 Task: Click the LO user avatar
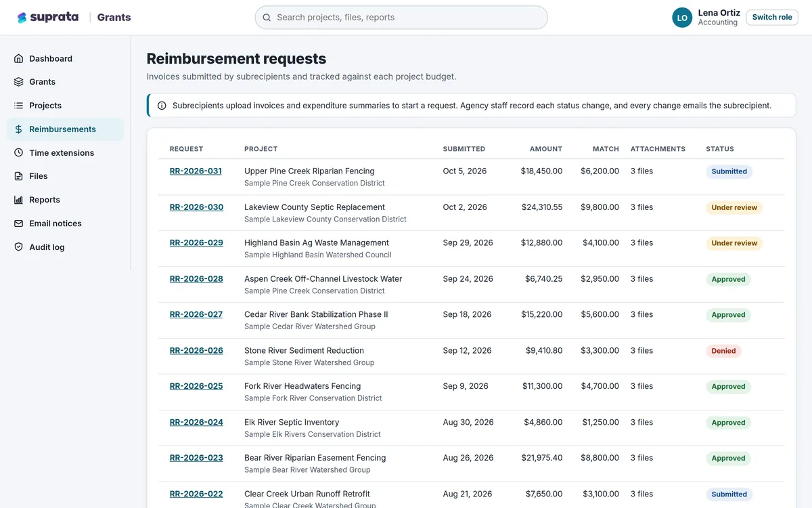[x=682, y=18]
